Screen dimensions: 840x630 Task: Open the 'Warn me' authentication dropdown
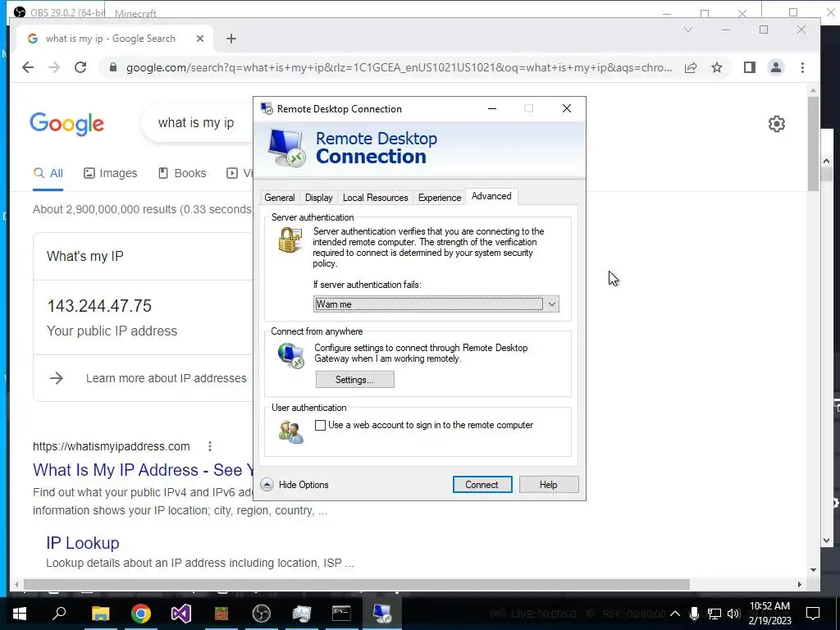(436, 304)
